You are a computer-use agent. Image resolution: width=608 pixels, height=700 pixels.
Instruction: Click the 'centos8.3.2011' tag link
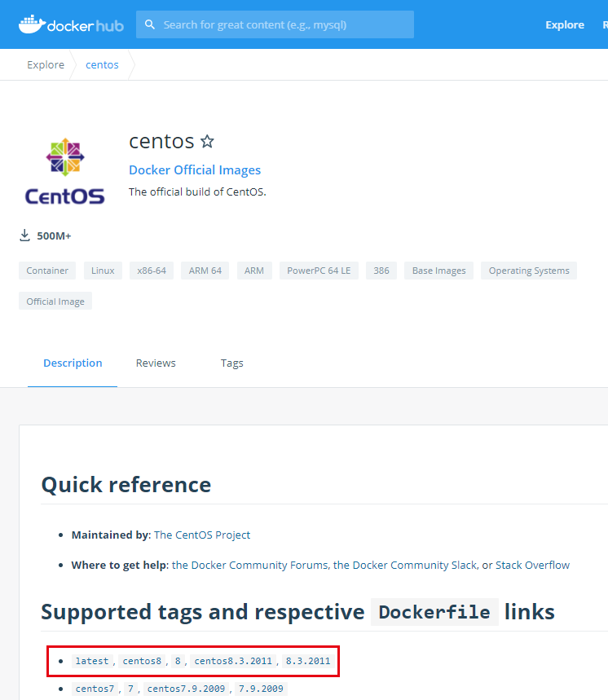click(233, 661)
